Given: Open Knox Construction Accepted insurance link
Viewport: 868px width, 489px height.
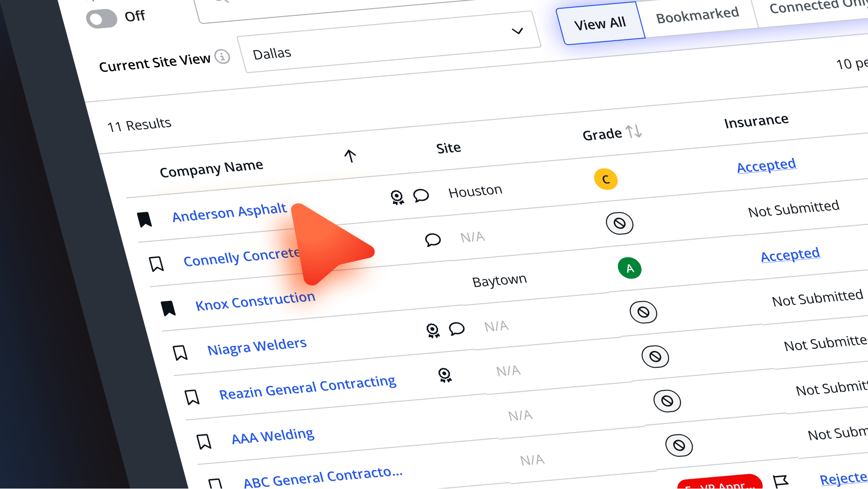Looking at the screenshot, I should coord(790,254).
